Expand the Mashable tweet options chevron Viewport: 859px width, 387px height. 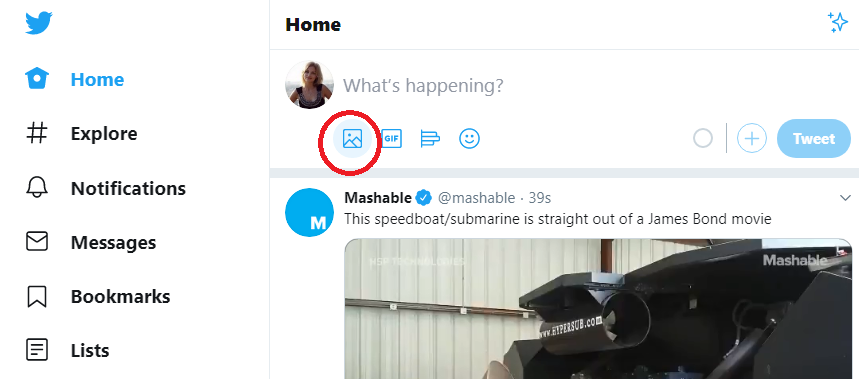click(x=845, y=197)
